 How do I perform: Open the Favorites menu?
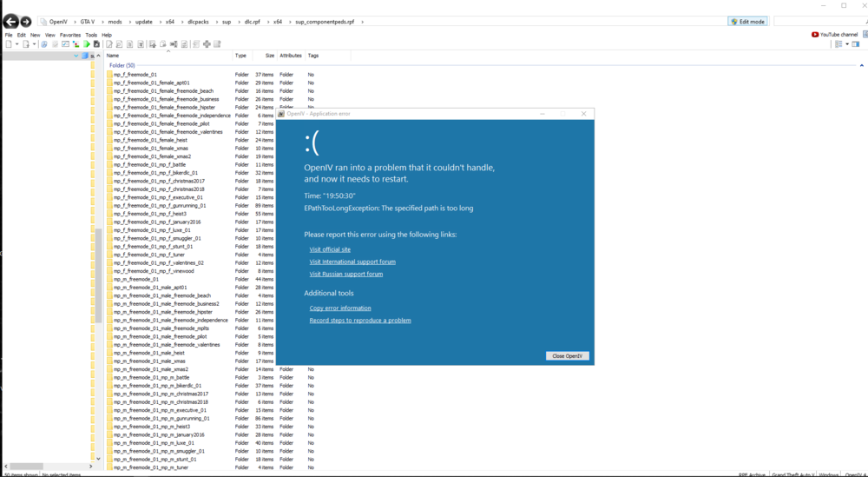[70, 35]
